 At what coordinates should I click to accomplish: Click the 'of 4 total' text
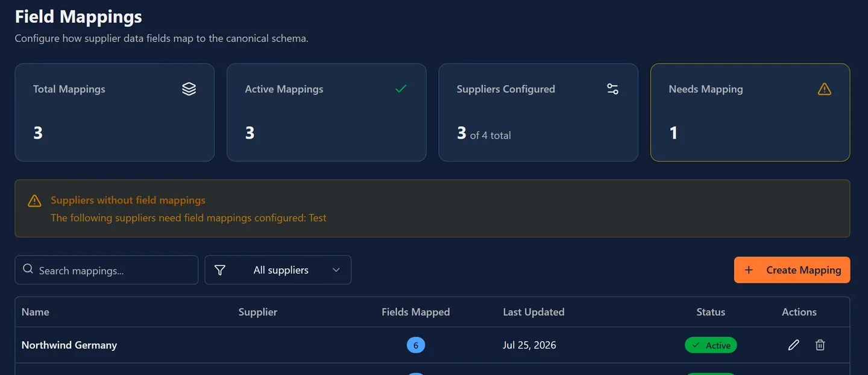click(490, 136)
